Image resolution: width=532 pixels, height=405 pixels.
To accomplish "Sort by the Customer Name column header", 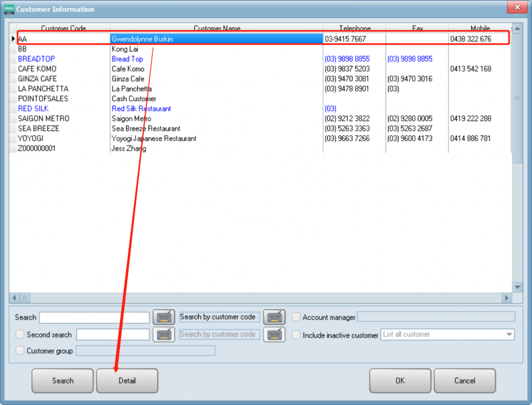I will tap(217, 28).
